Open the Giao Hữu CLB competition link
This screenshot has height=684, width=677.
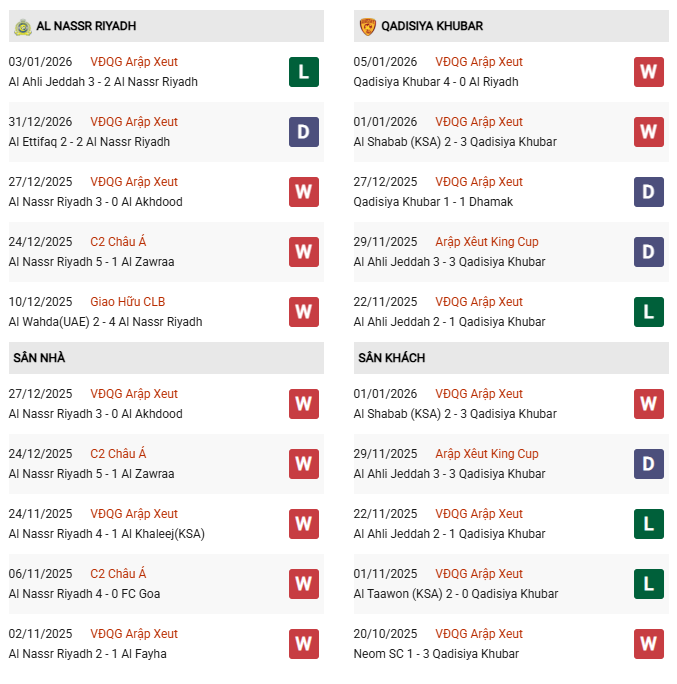(128, 302)
